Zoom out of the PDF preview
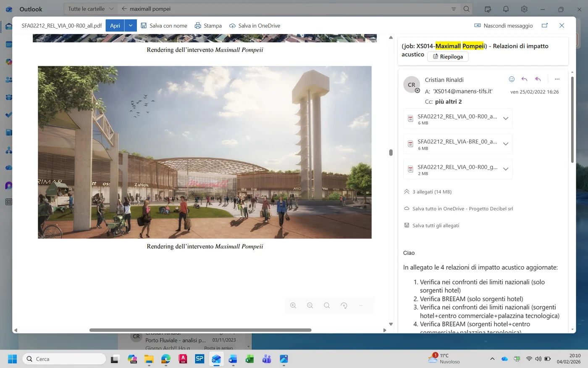The image size is (588, 368). pyautogui.click(x=310, y=305)
